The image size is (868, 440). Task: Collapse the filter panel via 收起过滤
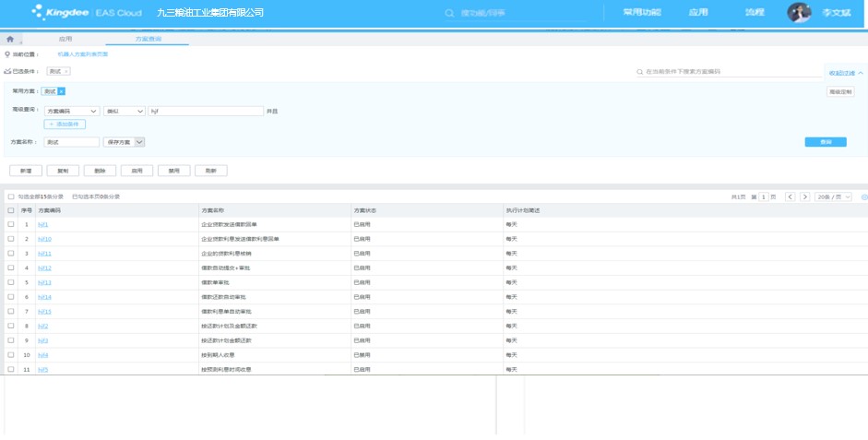coord(844,73)
